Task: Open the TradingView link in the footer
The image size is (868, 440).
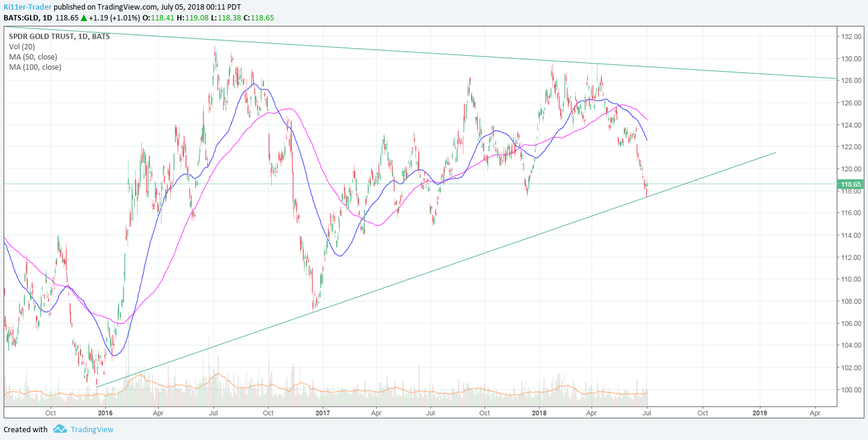Action: [91, 429]
